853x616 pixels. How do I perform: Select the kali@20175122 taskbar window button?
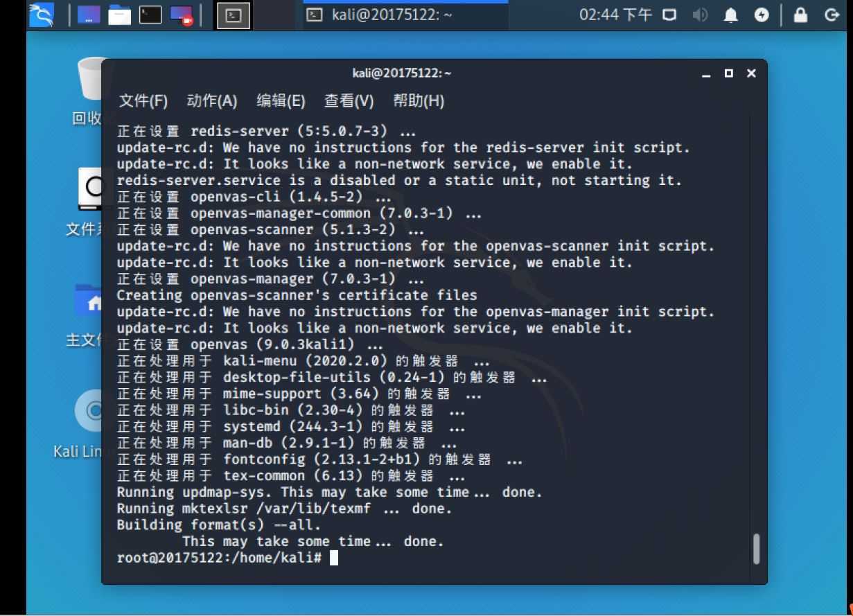(405, 15)
